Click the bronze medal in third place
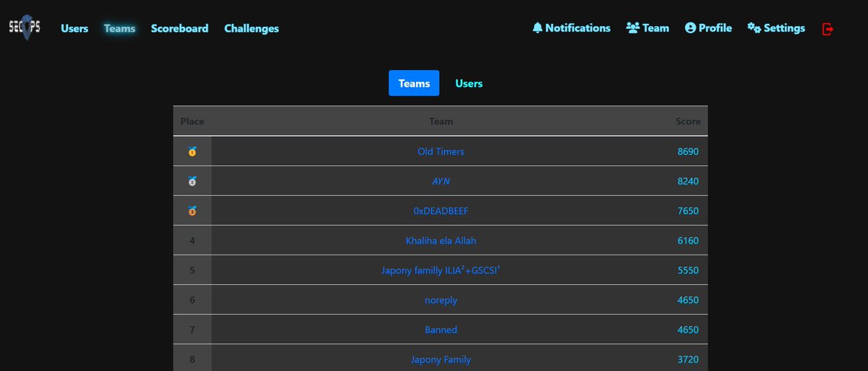 (x=192, y=211)
